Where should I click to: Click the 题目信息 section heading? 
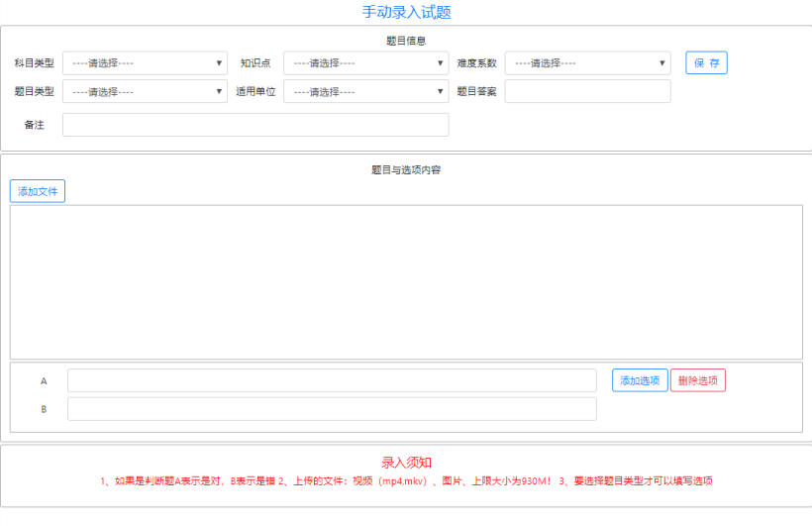[406, 41]
